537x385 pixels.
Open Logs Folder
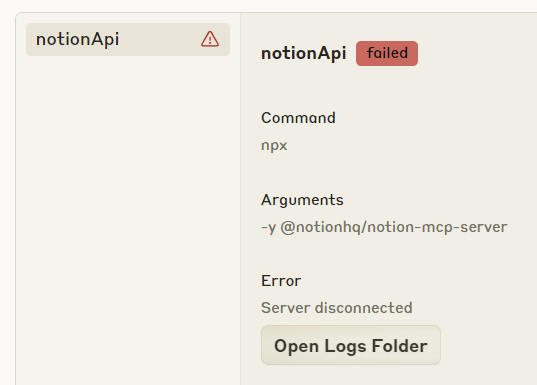coord(351,345)
